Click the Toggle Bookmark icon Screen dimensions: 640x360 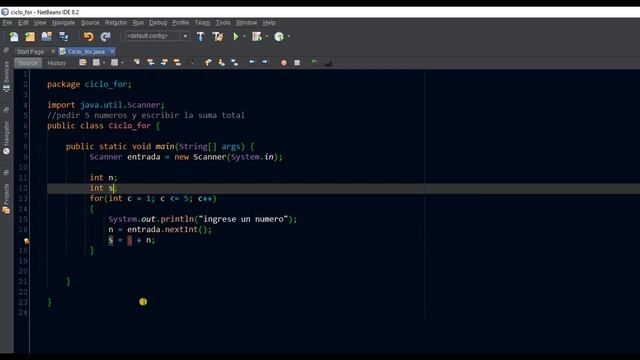pyautogui.click(x=235, y=62)
